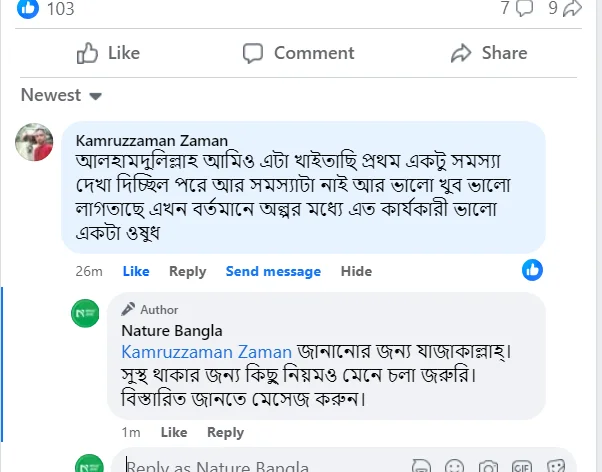Image resolution: width=602 pixels, height=472 pixels.
Task: Click the blue like reaction icon beside 103
Action: [28, 9]
